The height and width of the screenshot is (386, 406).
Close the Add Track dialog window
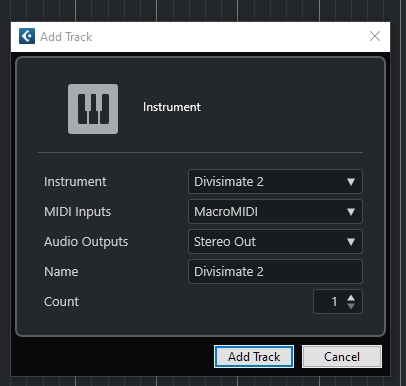pyautogui.click(x=375, y=36)
